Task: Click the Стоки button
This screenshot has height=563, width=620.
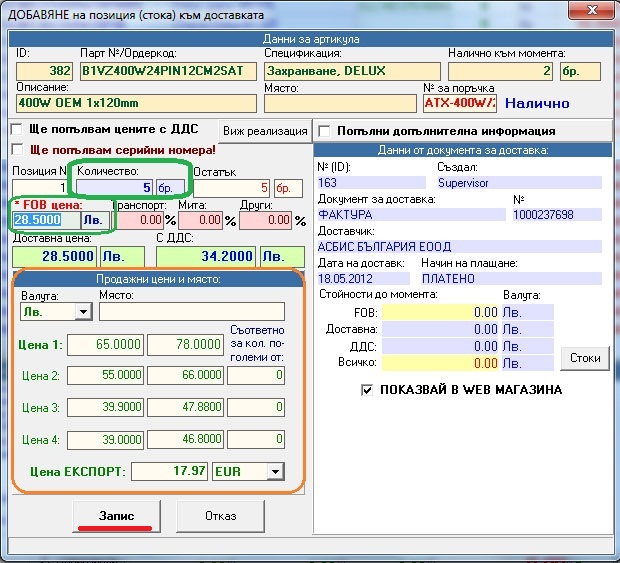Action: [x=585, y=358]
